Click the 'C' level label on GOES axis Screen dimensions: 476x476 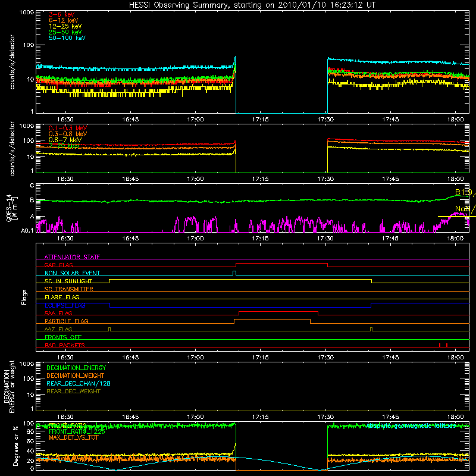pyautogui.click(x=32, y=185)
